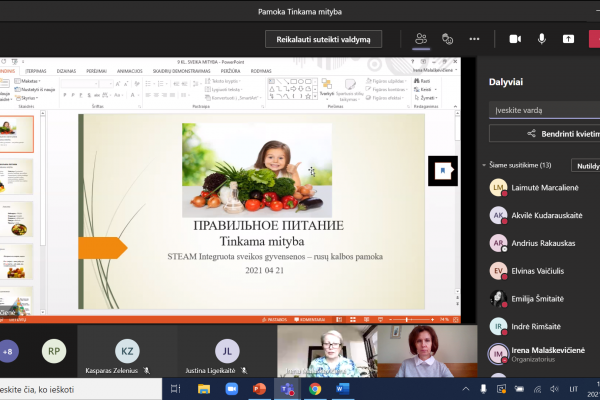Open Zoom from the taskbar
The height and width of the screenshot is (400, 600).
tap(231, 389)
